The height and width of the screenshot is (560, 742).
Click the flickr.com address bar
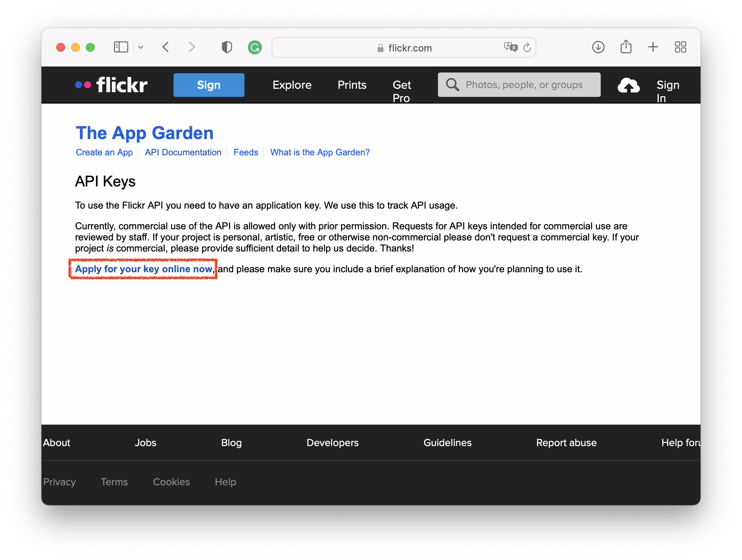point(404,47)
